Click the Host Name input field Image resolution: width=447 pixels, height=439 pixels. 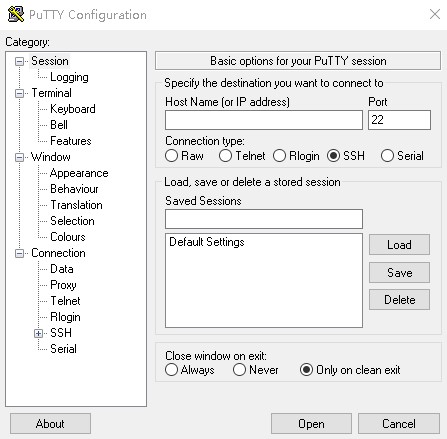click(264, 120)
